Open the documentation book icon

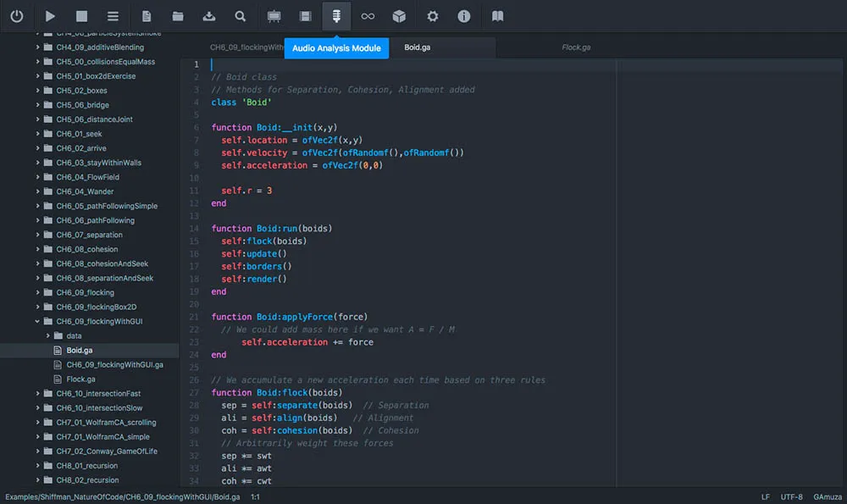497,15
